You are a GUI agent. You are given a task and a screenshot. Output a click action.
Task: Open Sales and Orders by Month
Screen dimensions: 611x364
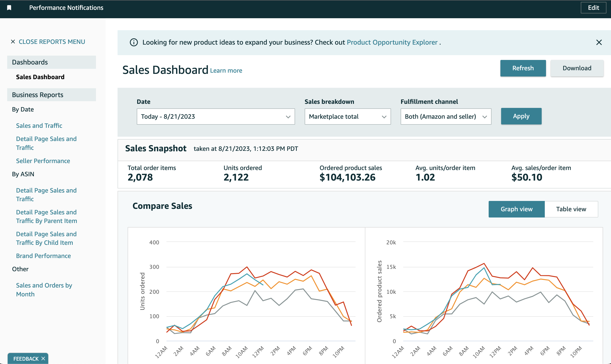[x=44, y=290]
